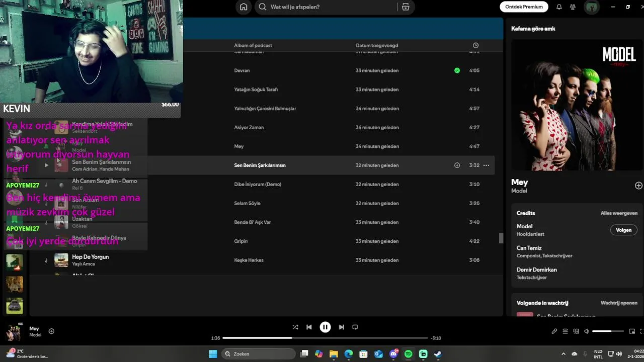This screenshot has height=362, width=644.
Task: Toggle the queue panel icon
Action: [x=565, y=331]
